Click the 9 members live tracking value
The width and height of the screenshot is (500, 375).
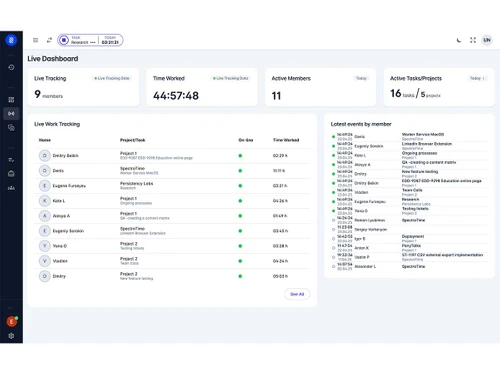[49, 94]
